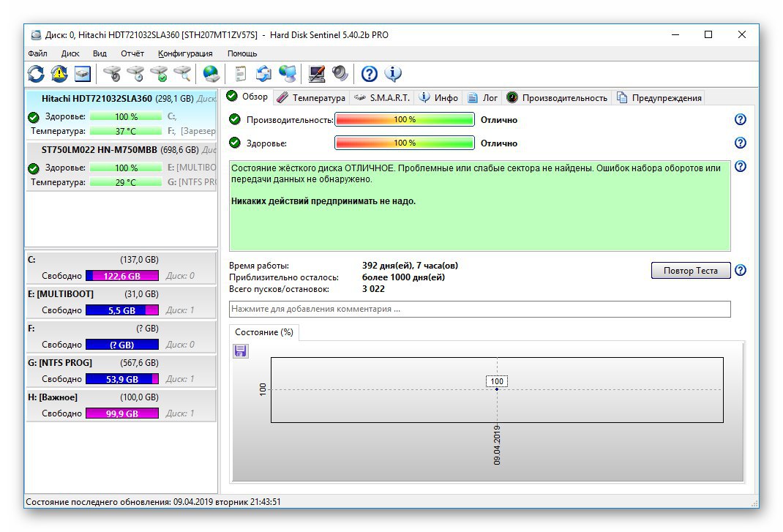
Task: Click the globe with monitor toolbar icon
Action: click(x=287, y=74)
